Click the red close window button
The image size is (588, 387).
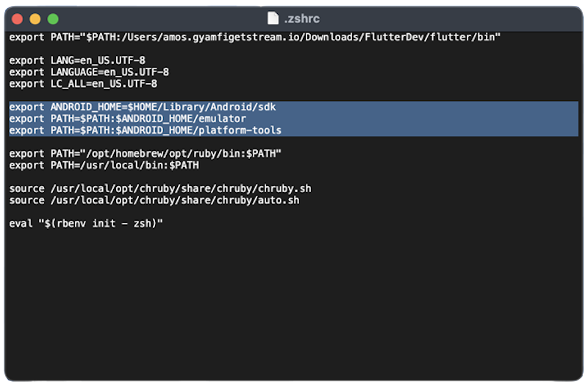[17, 19]
